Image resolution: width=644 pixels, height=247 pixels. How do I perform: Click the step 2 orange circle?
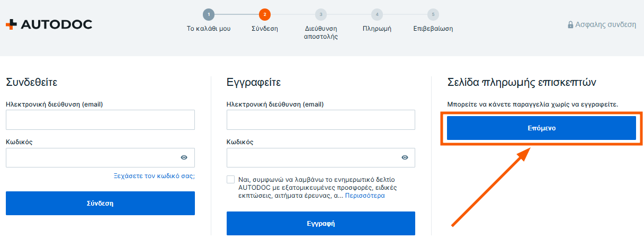tap(265, 14)
